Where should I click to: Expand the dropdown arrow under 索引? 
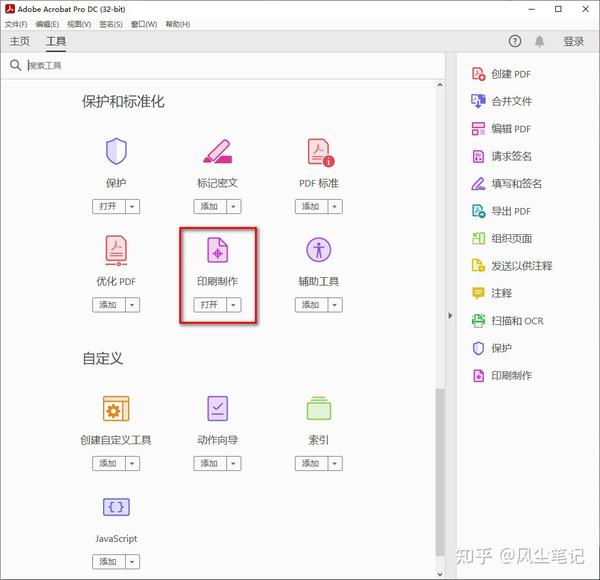(x=335, y=463)
